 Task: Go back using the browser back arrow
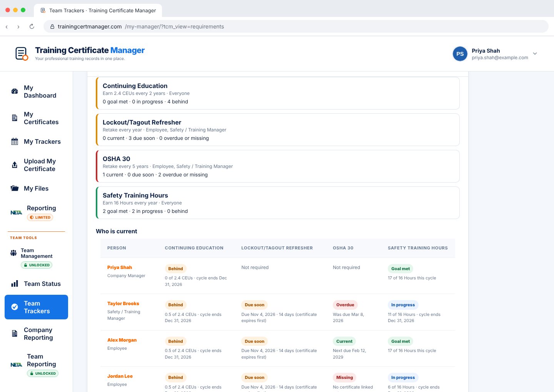7,27
